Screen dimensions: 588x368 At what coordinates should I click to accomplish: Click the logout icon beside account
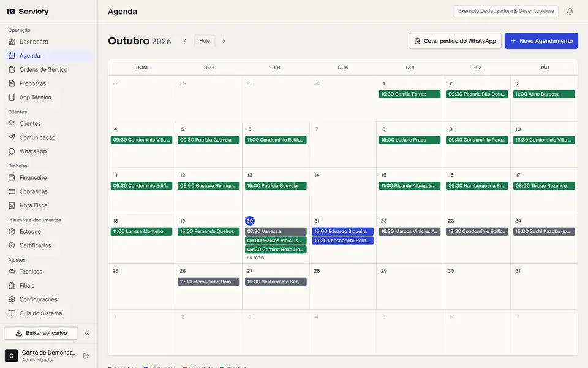pos(86,356)
